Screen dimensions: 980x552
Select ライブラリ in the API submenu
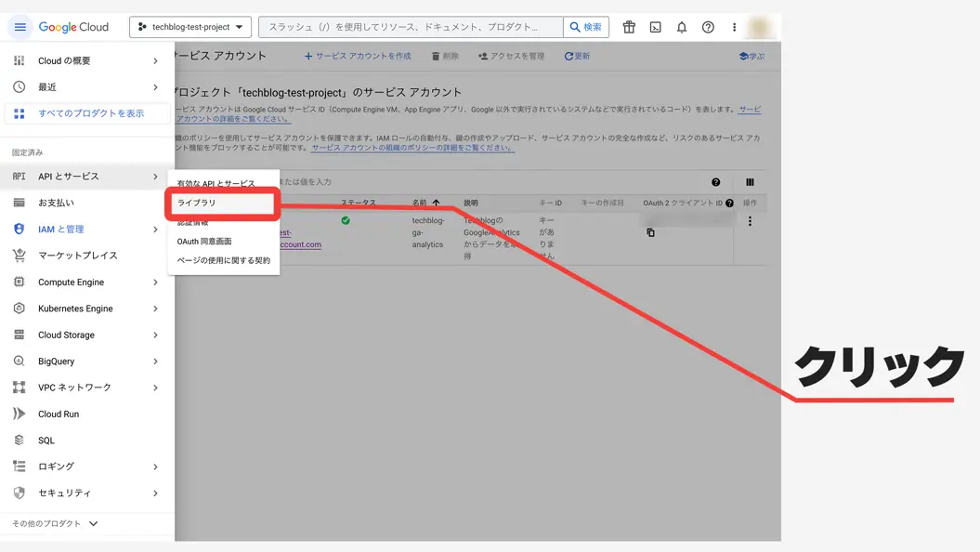[x=223, y=204]
